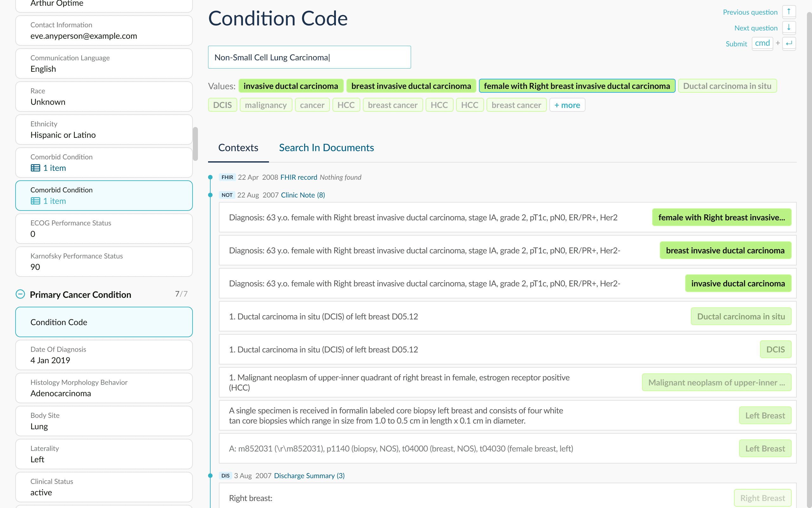Click the Next question link

(x=756, y=28)
